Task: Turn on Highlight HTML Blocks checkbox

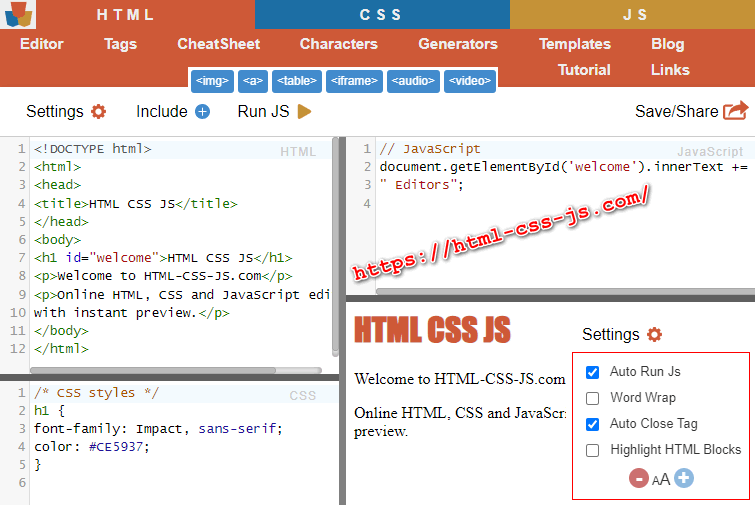Action: 592,450
